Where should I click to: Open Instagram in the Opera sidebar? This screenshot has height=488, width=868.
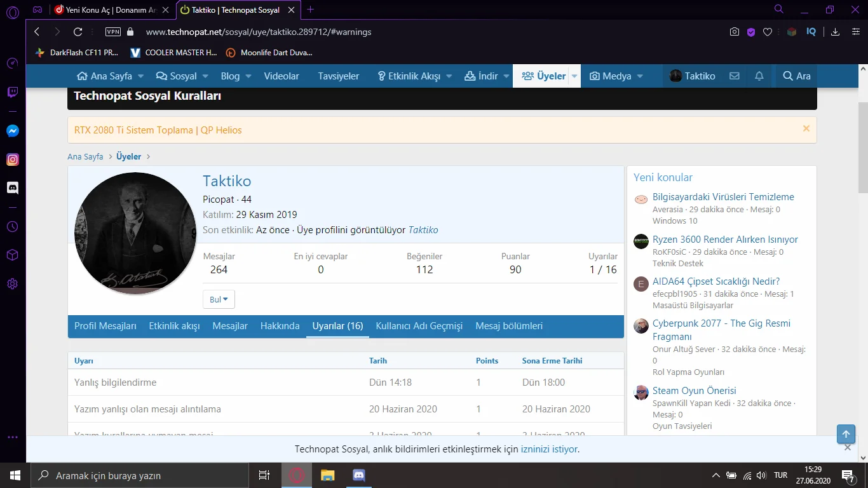pos(13,159)
